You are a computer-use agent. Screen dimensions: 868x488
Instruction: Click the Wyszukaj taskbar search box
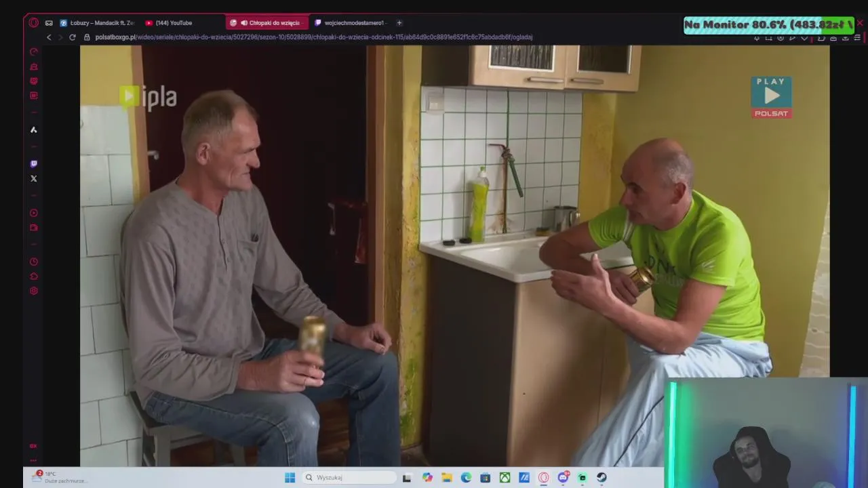[348, 477]
